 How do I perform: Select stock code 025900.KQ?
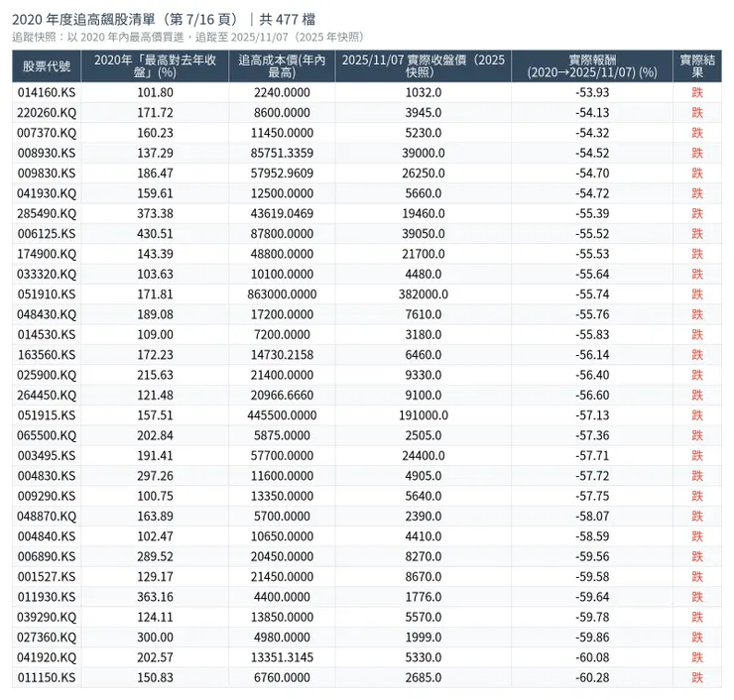coord(47,375)
